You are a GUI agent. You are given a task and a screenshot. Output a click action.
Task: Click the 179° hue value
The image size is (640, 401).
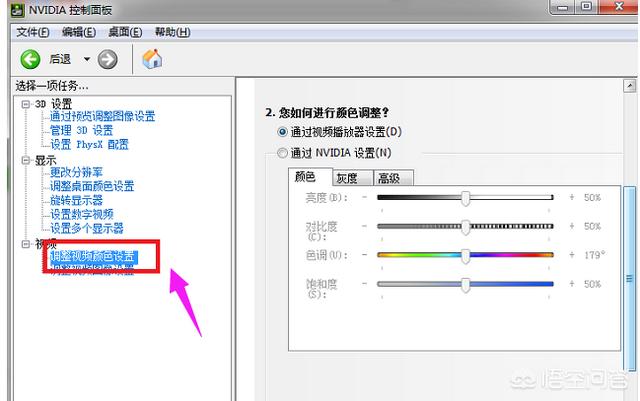click(x=594, y=255)
